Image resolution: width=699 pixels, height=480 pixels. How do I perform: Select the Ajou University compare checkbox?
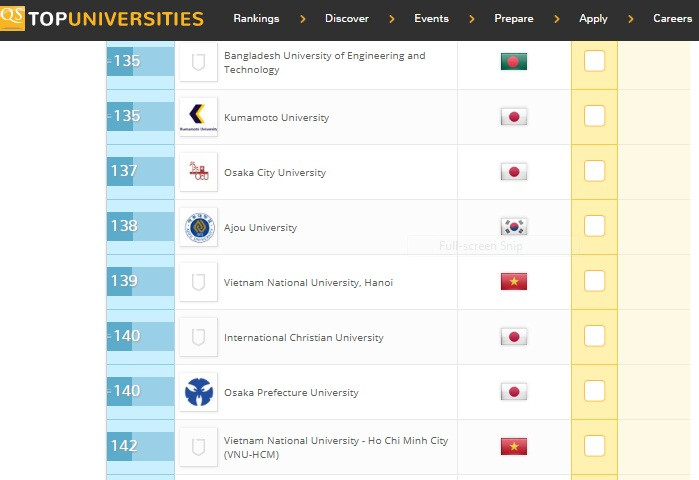pyautogui.click(x=594, y=226)
